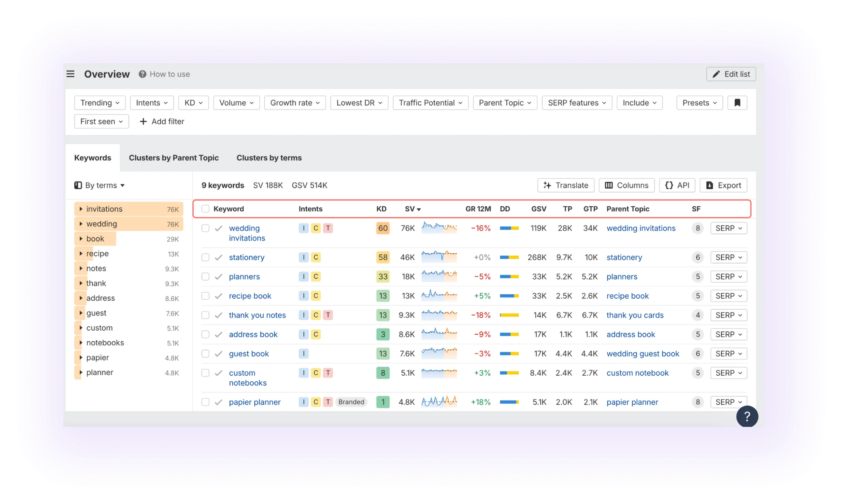The width and height of the screenshot is (842, 504).
Task: Toggle SV column sort order
Action: click(x=412, y=209)
